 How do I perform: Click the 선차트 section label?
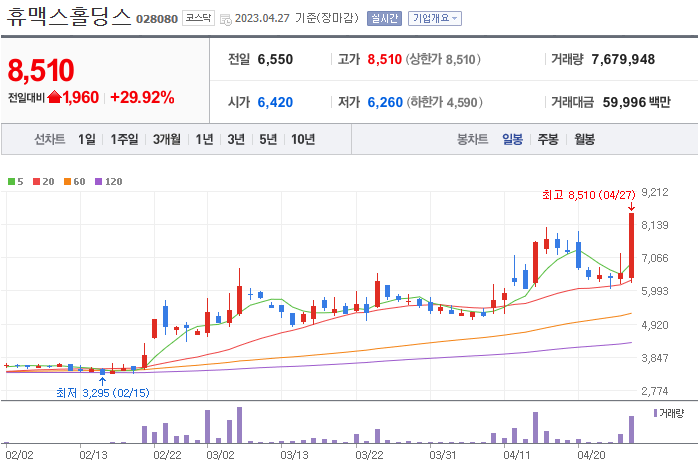tap(49, 139)
